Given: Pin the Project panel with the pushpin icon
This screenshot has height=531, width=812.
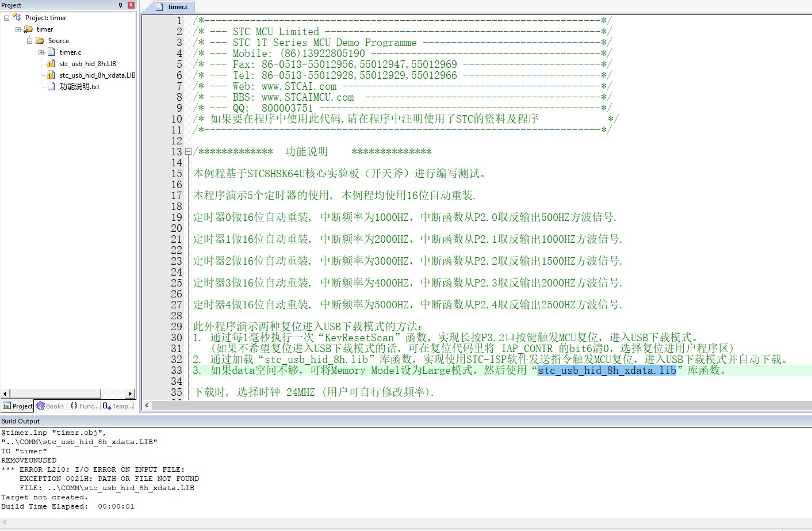Looking at the screenshot, I should (x=120, y=5).
